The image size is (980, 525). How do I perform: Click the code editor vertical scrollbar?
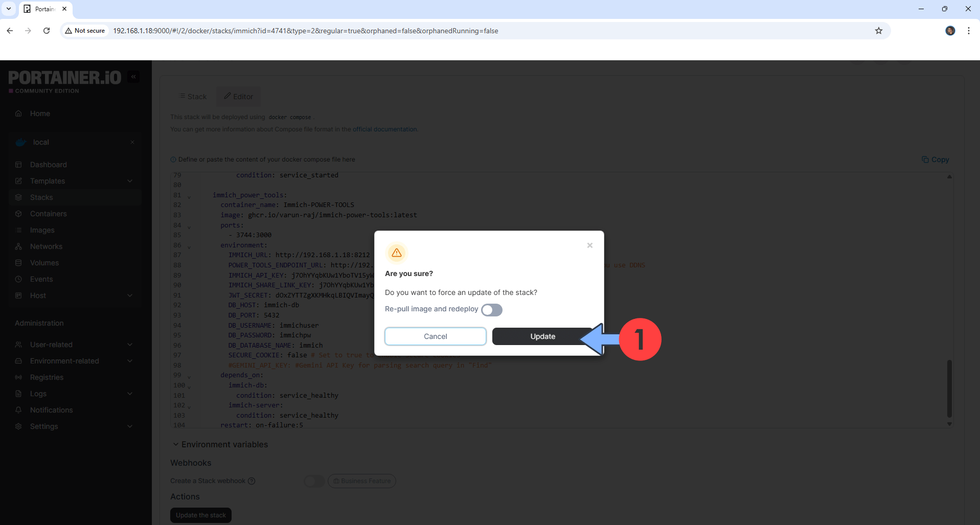[949, 389]
